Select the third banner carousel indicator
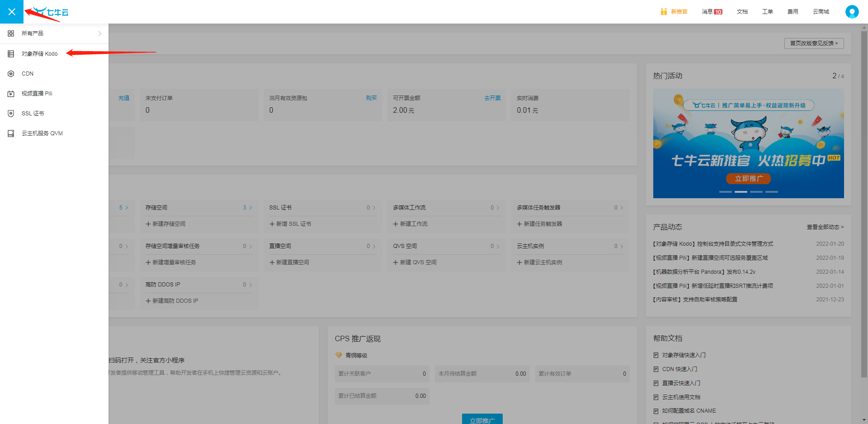868x424 pixels. pos(756,192)
